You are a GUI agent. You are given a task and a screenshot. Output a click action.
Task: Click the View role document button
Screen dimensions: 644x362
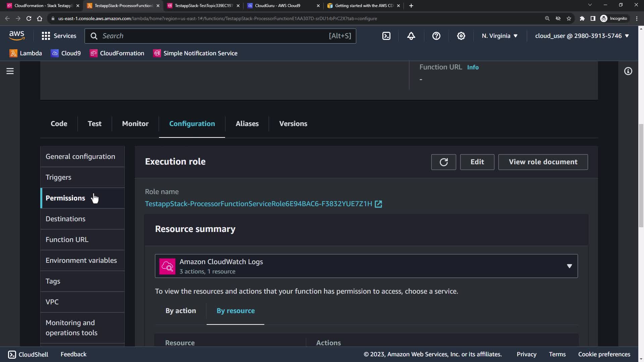click(x=543, y=162)
